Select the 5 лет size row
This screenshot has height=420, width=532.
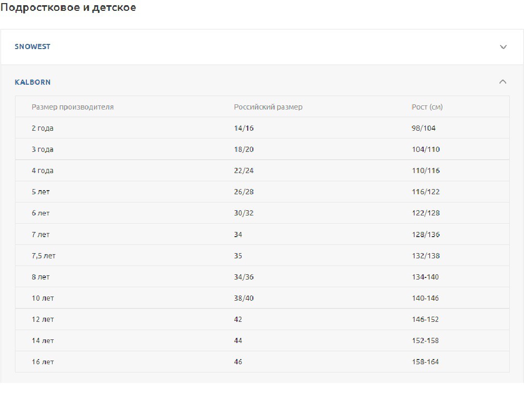coord(41,192)
